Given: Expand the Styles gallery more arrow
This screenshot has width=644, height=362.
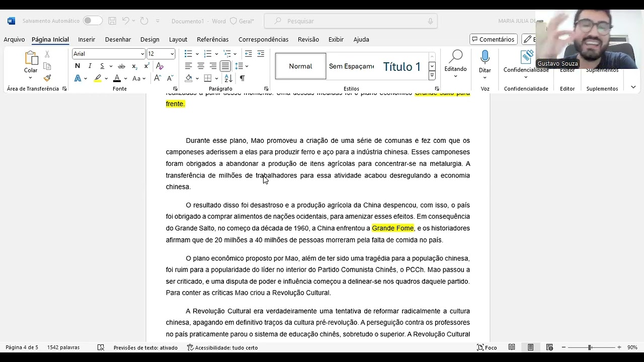Looking at the screenshot, I should click(432, 75).
